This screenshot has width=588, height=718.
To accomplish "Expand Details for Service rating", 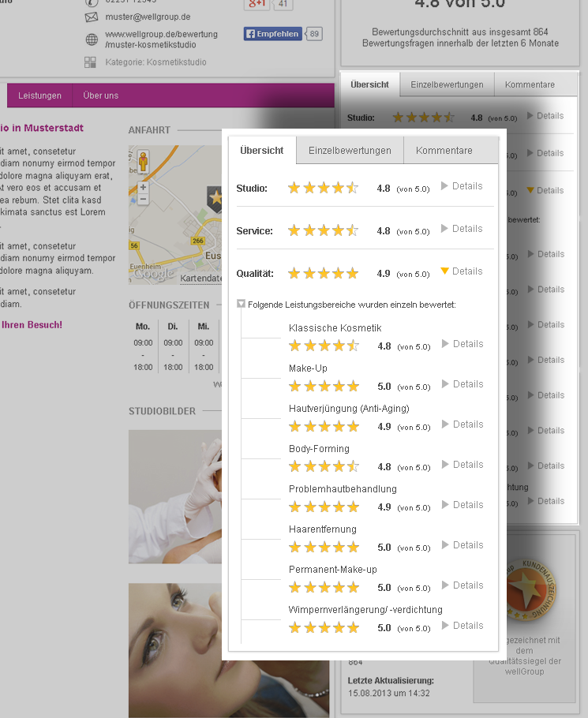I will pyautogui.click(x=462, y=229).
